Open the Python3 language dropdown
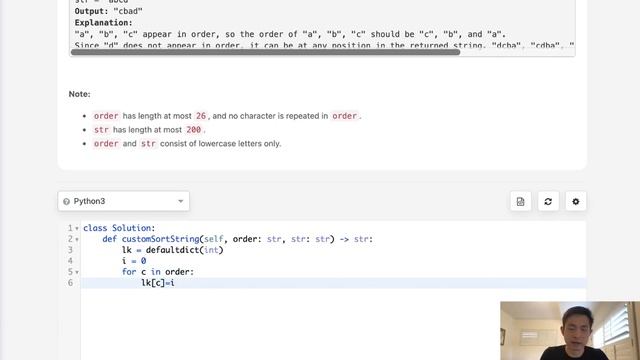This screenshot has width=640, height=360. (x=123, y=201)
